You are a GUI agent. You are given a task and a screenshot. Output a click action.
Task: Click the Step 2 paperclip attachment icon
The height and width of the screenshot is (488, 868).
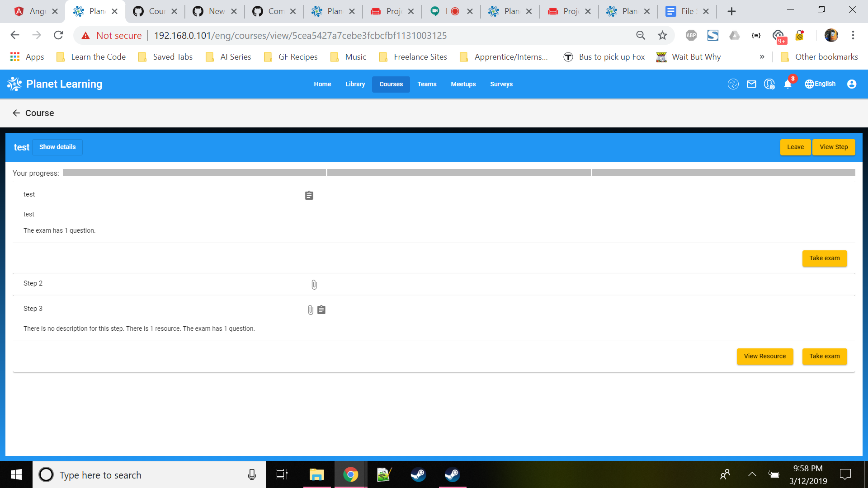[314, 285]
